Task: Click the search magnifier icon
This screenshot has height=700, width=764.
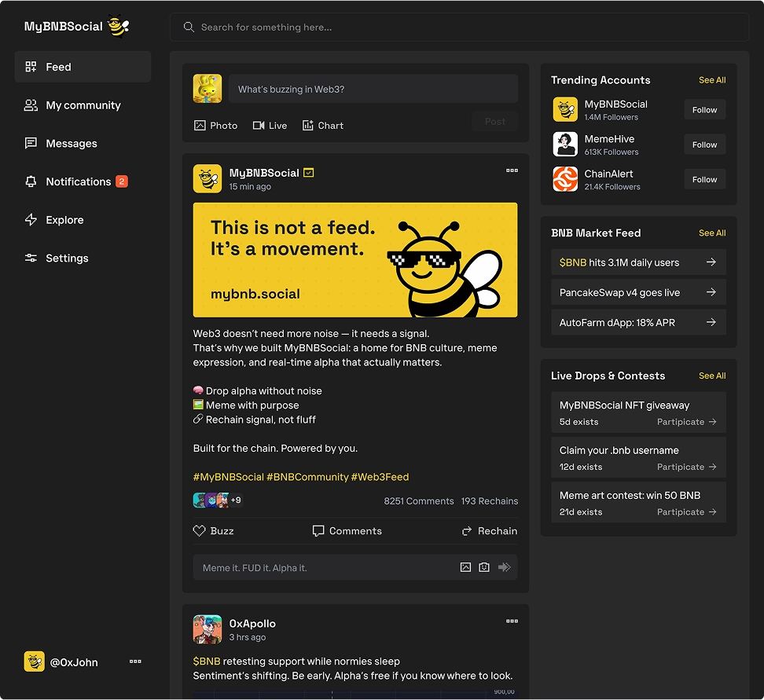Action: 189,27
